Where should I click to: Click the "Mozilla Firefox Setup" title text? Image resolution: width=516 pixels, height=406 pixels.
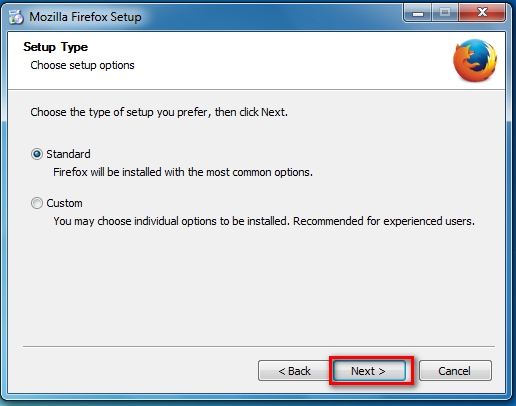(x=85, y=17)
